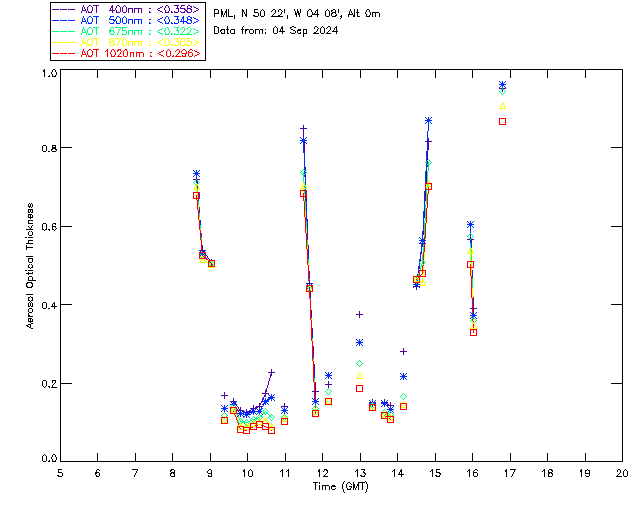
Task: Click the x-axis label for hour 17
Action: (510, 473)
